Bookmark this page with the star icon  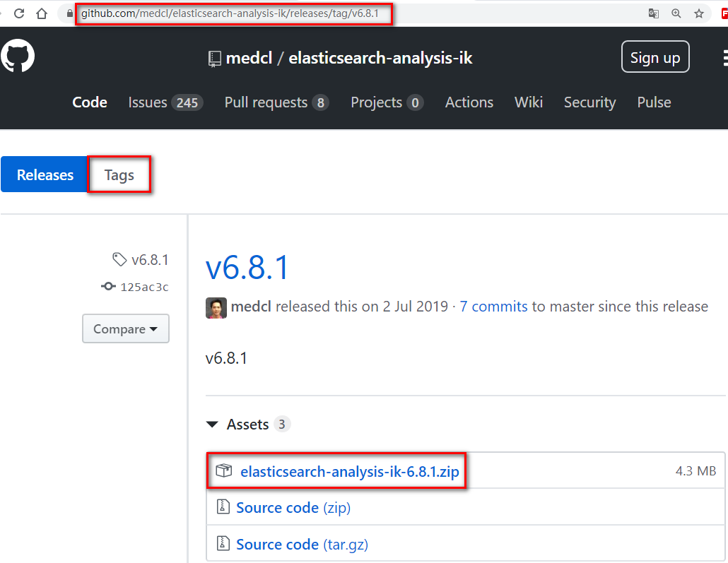click(699, 13)
